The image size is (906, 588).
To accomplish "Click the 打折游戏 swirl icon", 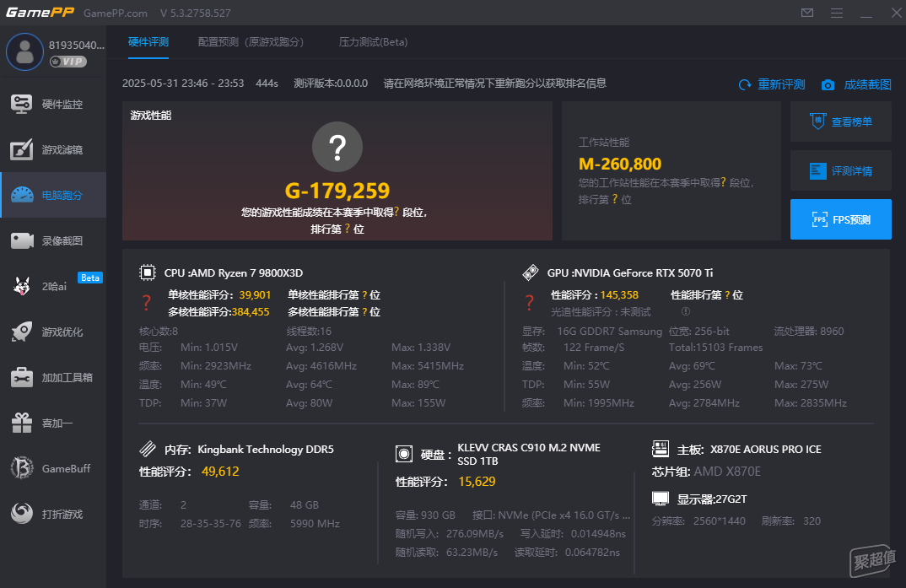I will [22, 514].
